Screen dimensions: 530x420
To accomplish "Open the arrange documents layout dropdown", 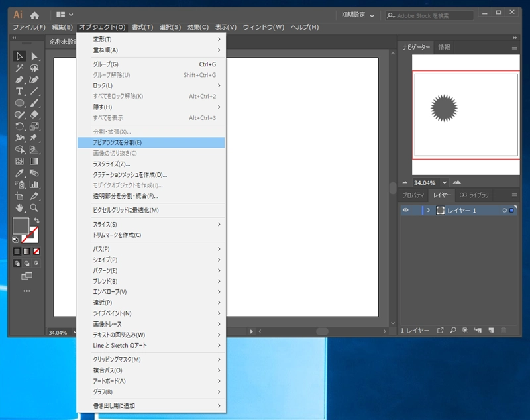I will pyautogui.click(x=64, y=15).
